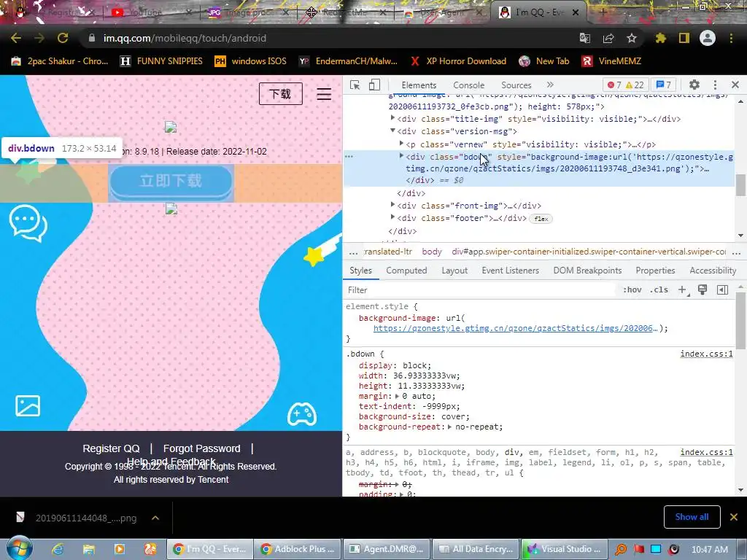Expand the margin shorthand in .bdown rule
747x560 pixels.
tap(397, 396)
